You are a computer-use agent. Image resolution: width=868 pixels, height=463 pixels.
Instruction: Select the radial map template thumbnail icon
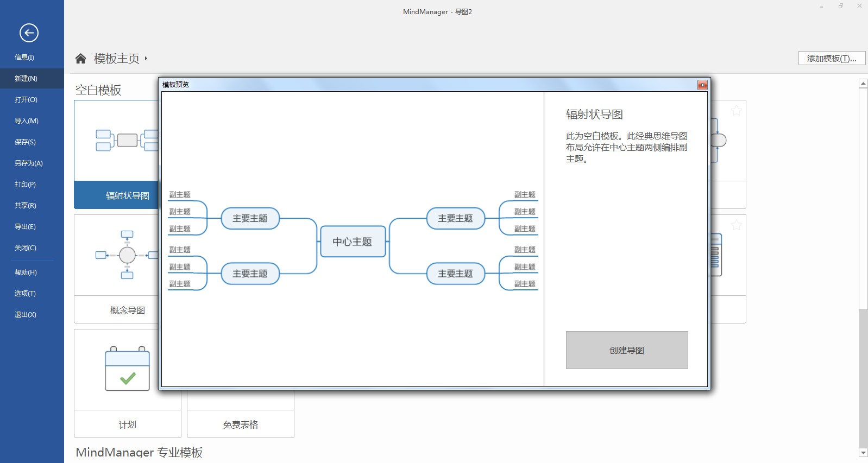(x=126, y=141)
